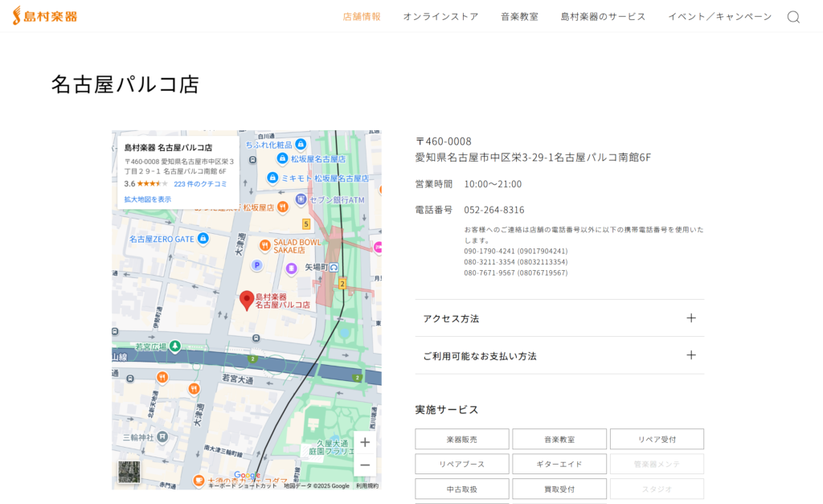Click the greyed 管楽器メンテ button
Image resolution: width=823 pixels, height=504 pixels.
coord(657,464)
